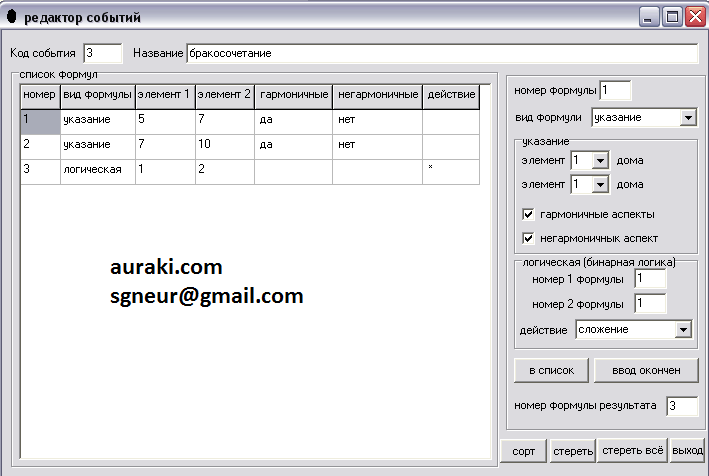This screenshot has width=709, height=476.
Task: Click the вид формулы column header
Action: click(x=97, y=95)
